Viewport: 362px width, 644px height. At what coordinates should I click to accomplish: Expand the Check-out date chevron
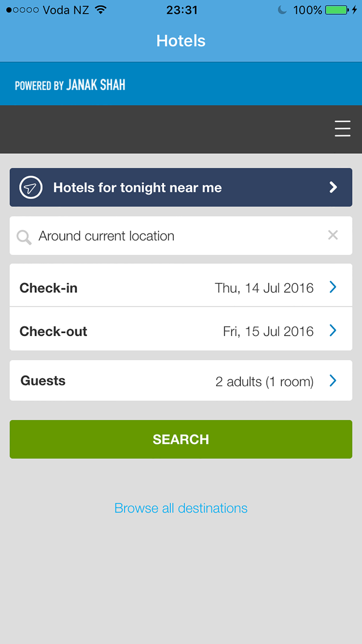(333, 330)
